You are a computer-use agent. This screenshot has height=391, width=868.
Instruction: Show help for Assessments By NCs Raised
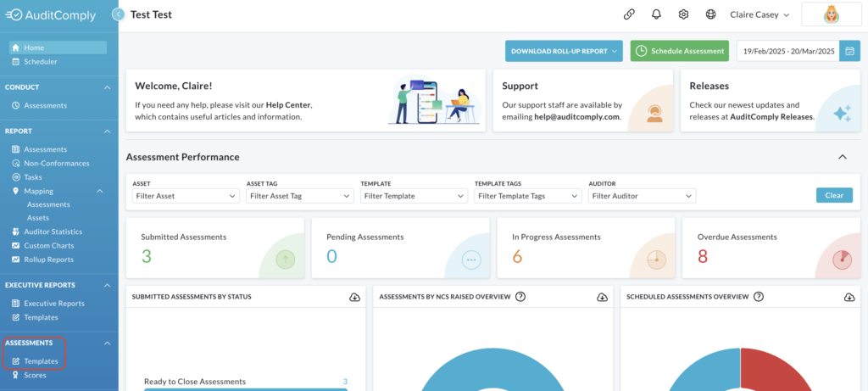click(x=520, y=296)
